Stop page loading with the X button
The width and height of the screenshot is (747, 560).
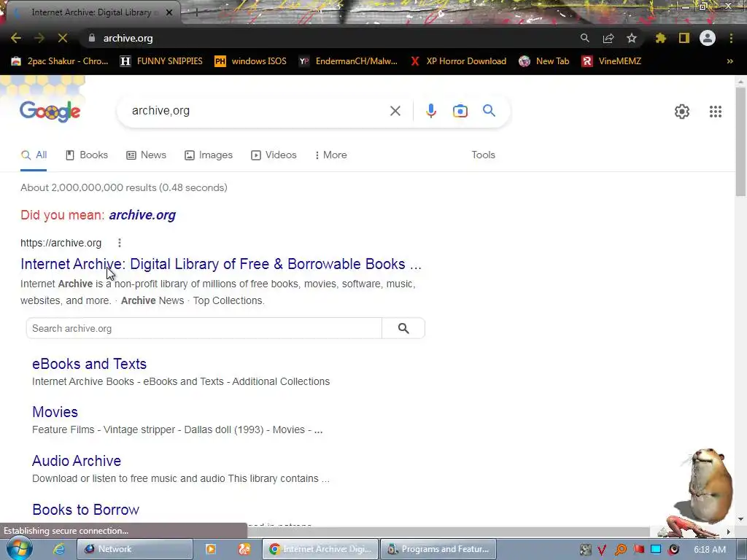tap(63, 38)
